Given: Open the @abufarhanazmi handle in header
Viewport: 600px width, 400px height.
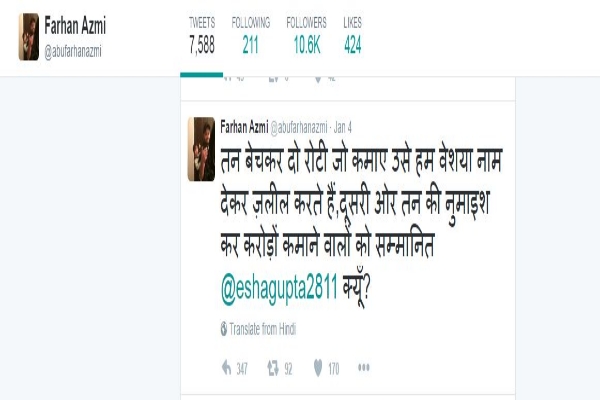Looking at the screenshot, I should tap(73, 51).
